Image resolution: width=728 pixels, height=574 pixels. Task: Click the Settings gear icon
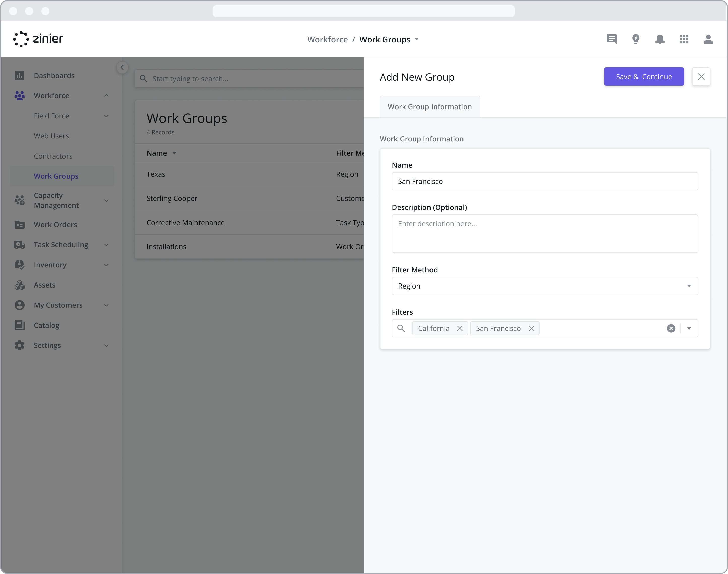19,345
